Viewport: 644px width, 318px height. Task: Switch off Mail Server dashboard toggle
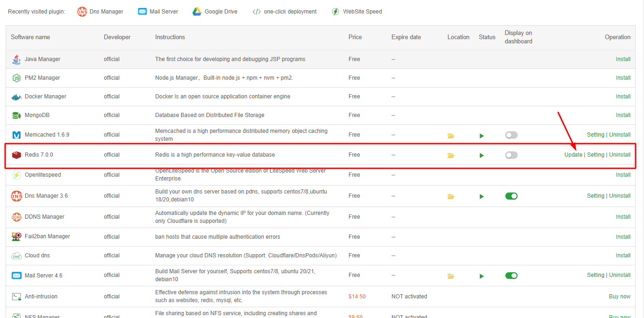(x=511, y=275)
